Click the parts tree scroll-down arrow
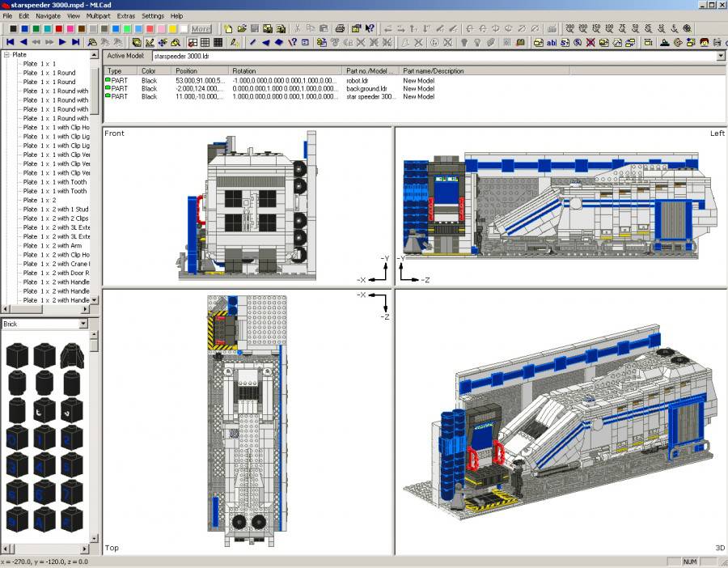This screenshot has width=728, height=568. 95,300
